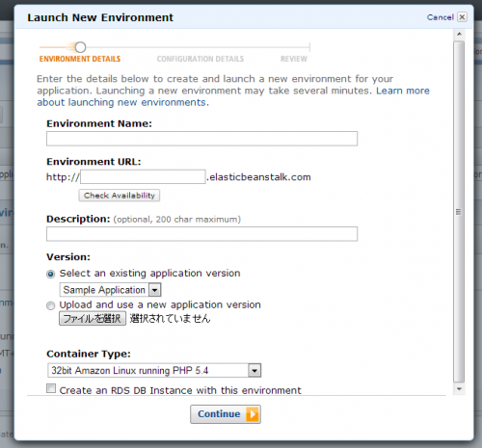482x448 pixels.
Task: Click the orange arrow icon on Continue
Action: pyautogui.click(x=253, y=414)
